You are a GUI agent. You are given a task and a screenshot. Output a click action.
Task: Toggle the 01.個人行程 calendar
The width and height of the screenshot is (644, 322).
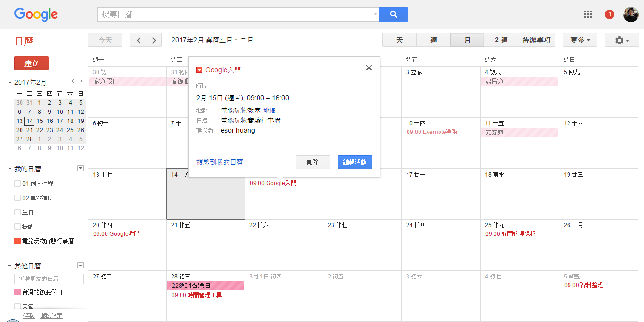click(x=18, y=184)
